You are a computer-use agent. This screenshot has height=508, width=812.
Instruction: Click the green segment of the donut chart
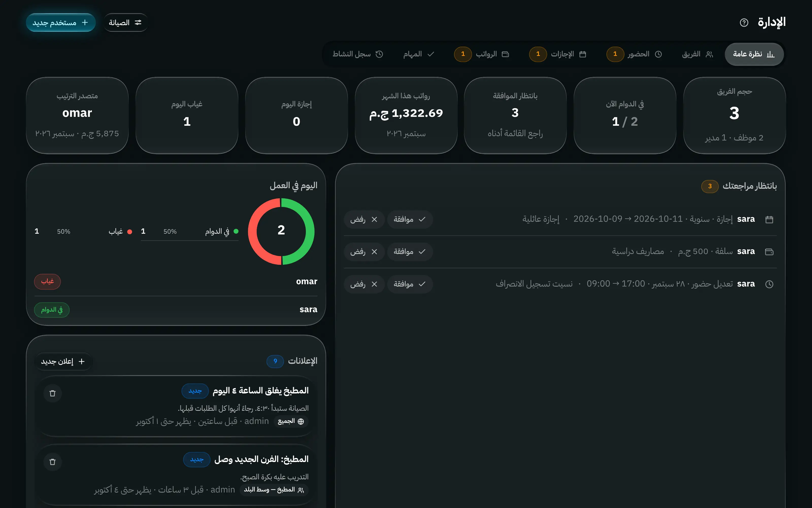(310, 231)
